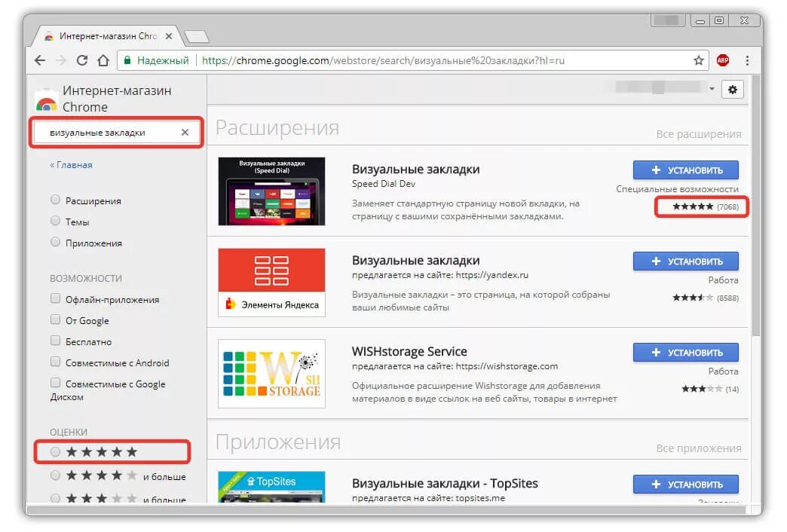Screen dimensions: 787x532
Task: Select three stars и больше rating filter
Action: click(55, 498)
